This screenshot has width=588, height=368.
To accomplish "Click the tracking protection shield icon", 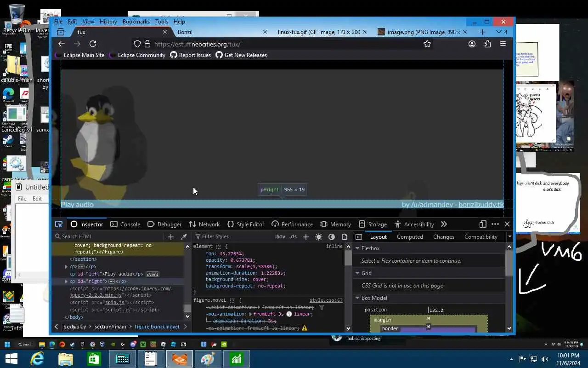I will coord(137,44).
